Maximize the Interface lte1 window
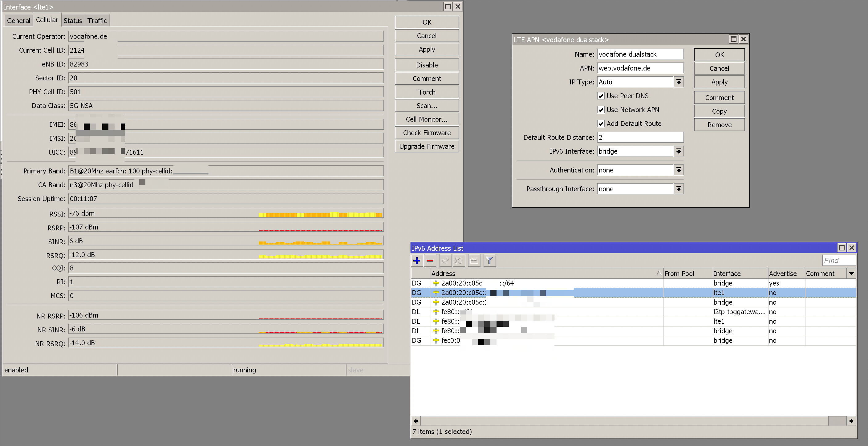868x446 pixels. tap(448, 6)
